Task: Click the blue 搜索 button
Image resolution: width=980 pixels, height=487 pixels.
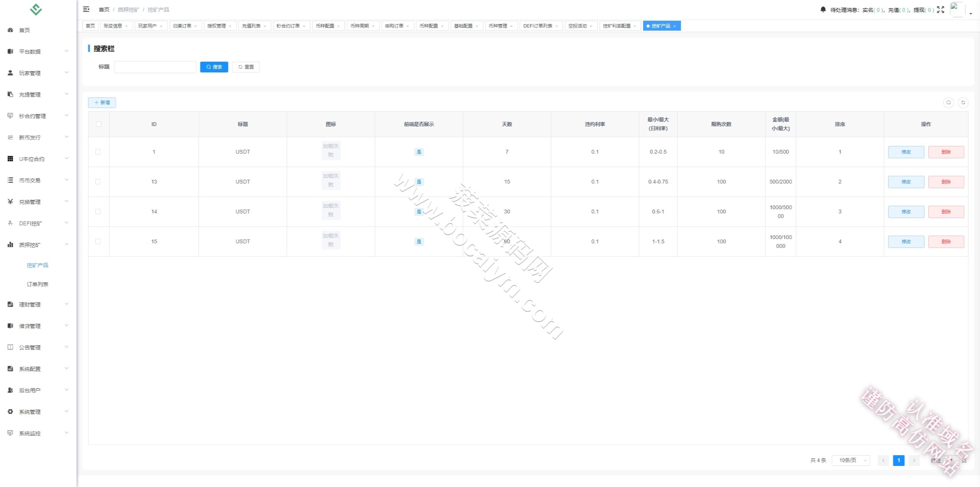Action: click(x=214, y=67)
